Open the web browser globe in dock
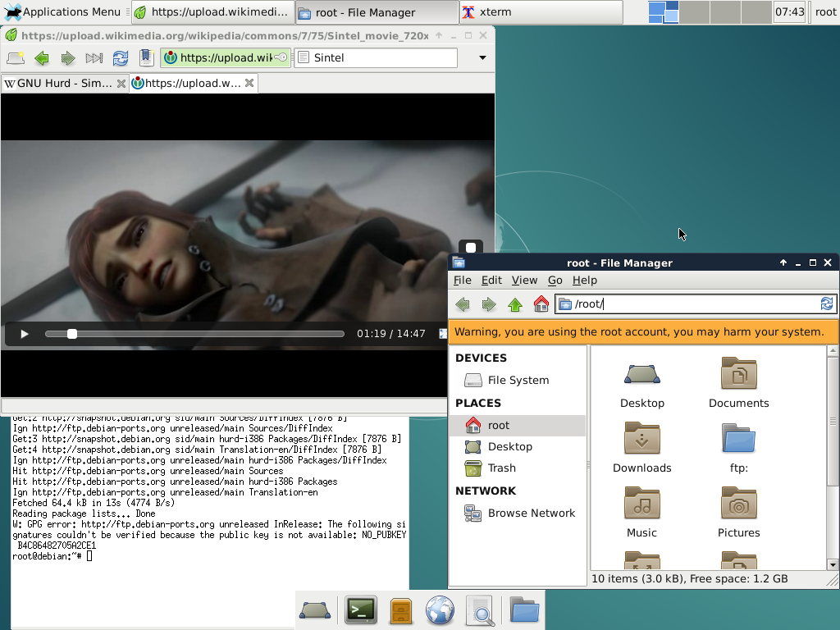The width and height of the screenshot is (840, 630). [x=441, y=610]
